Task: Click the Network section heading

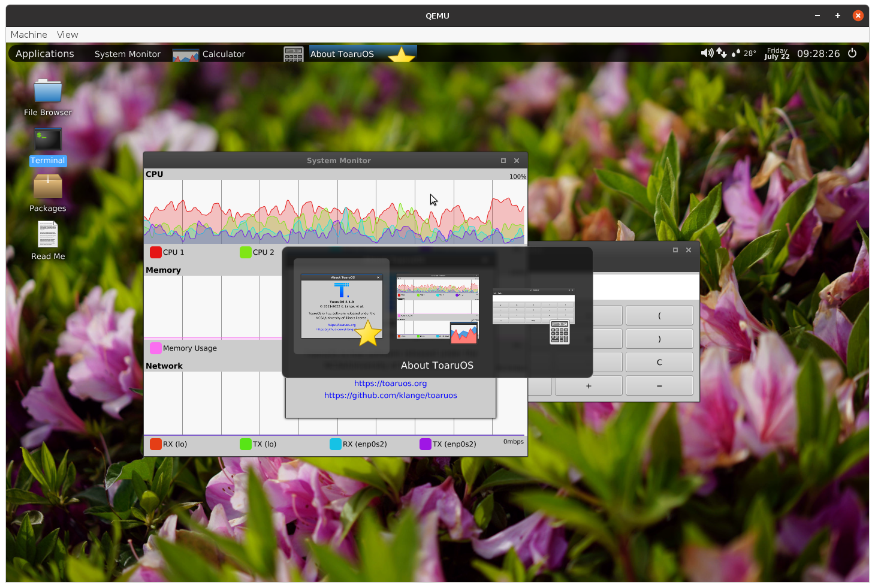Action: pos(164,366)
